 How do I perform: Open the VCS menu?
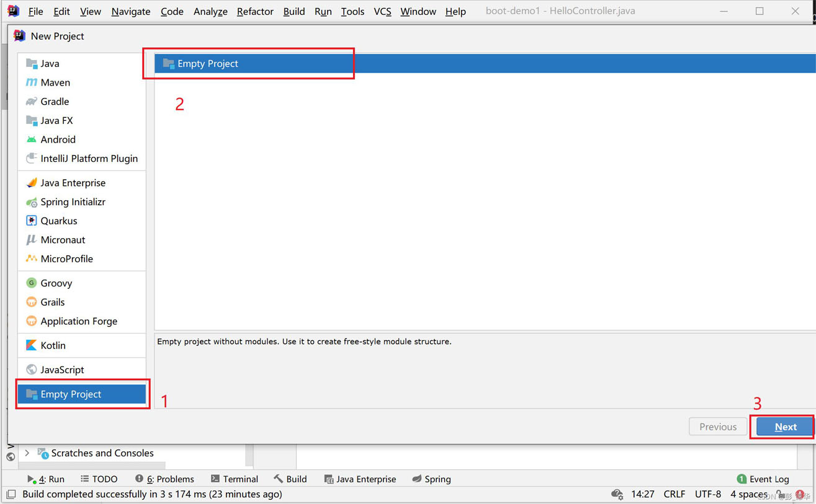point(382,11)
